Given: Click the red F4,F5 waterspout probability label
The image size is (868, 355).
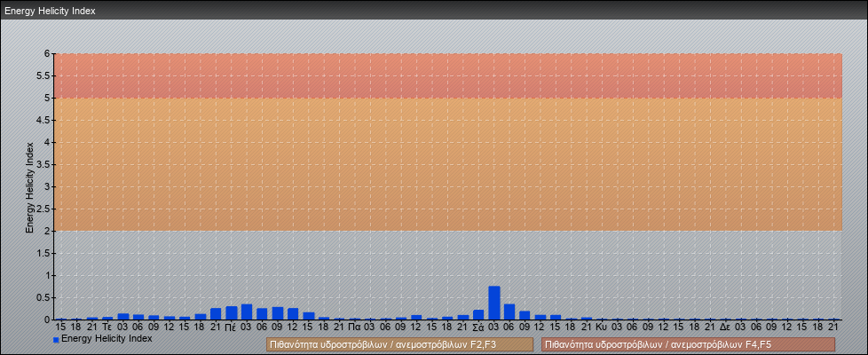Looking at the screenshot, I should 689,344.
